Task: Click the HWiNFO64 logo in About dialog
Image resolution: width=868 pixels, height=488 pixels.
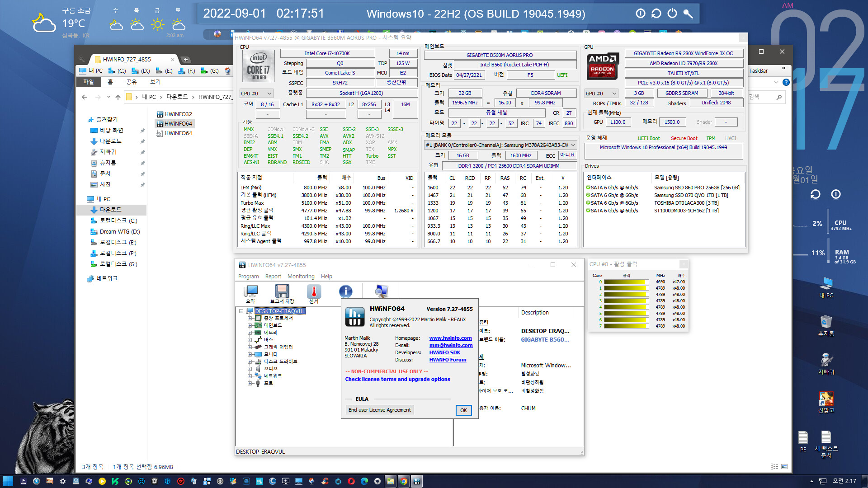Action: coord(355,317)
